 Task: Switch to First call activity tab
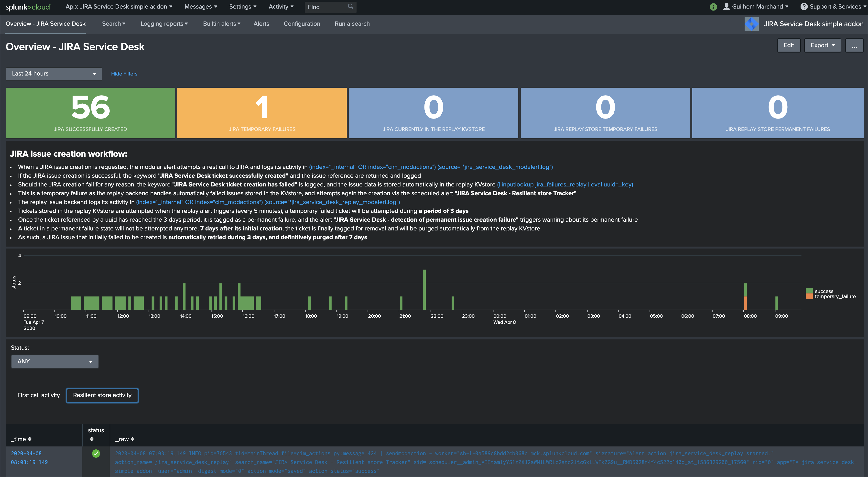pos(39,395)
